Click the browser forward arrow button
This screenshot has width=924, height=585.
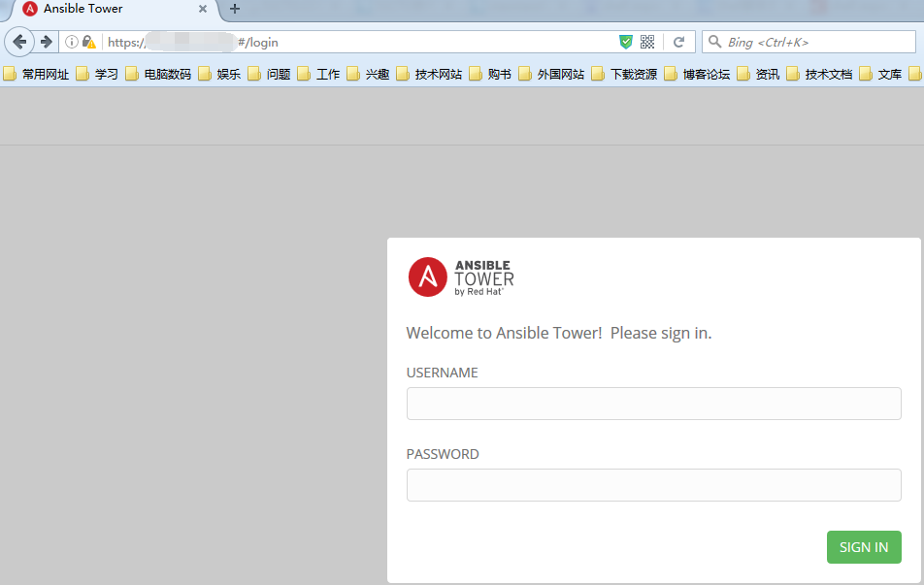click(x=46, y=42)
